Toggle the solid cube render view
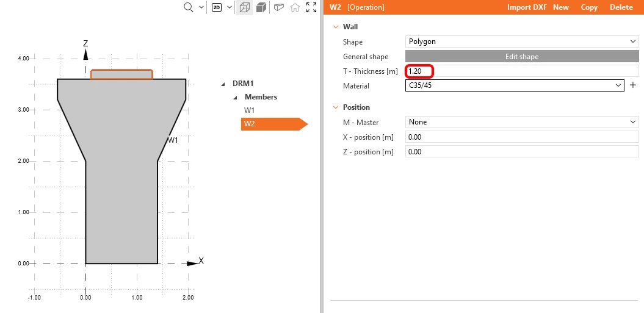 pos(261,7)
